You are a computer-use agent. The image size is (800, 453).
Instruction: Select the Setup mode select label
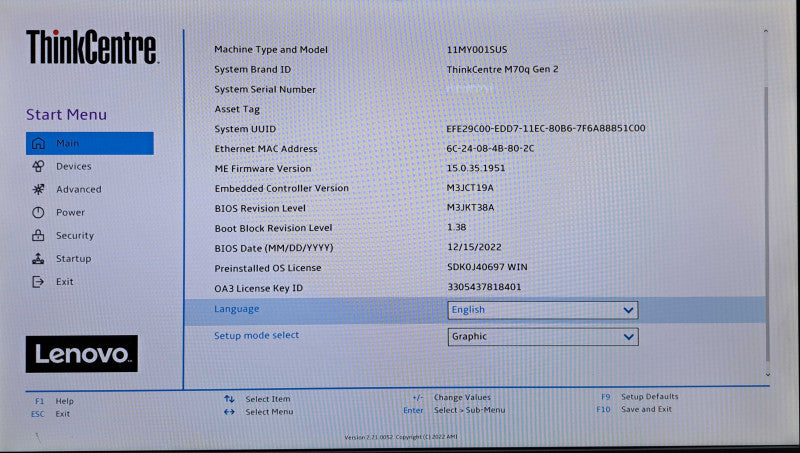pyautogui.click(x=257, y=335)
